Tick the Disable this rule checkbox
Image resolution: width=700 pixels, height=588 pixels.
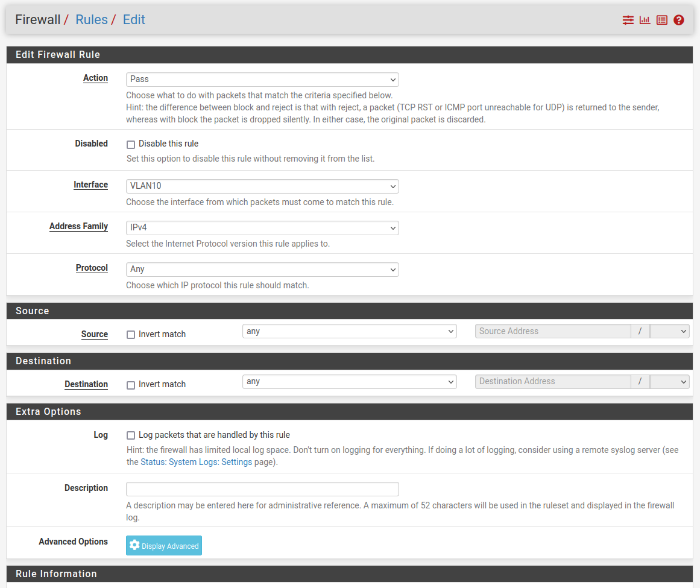[x=131, y=145]
